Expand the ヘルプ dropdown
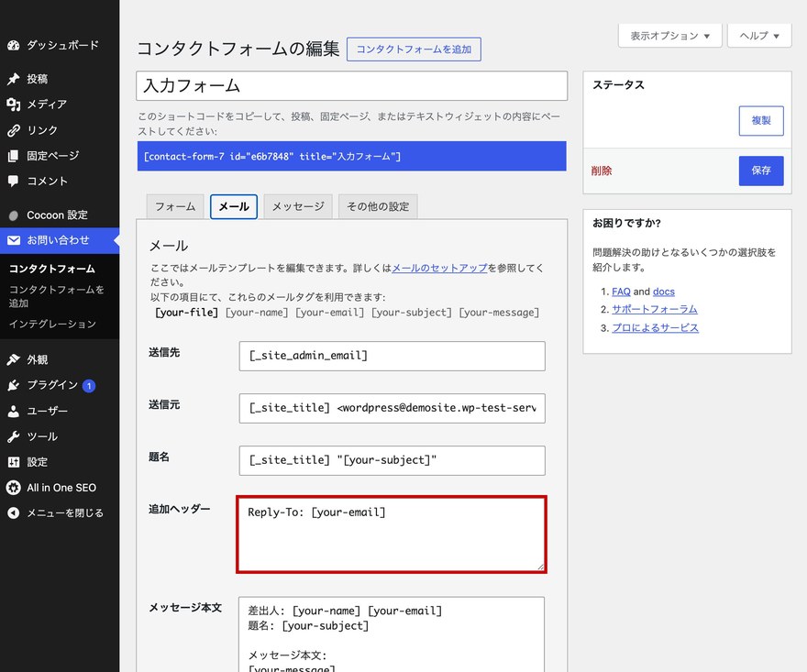The width and height of the screenshot is (807, 672). pyautogui.click(x=759, y=36)
